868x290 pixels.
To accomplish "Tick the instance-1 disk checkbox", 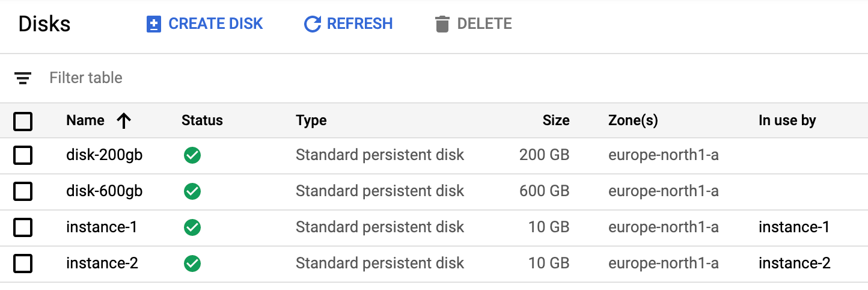I will (23, 227).
